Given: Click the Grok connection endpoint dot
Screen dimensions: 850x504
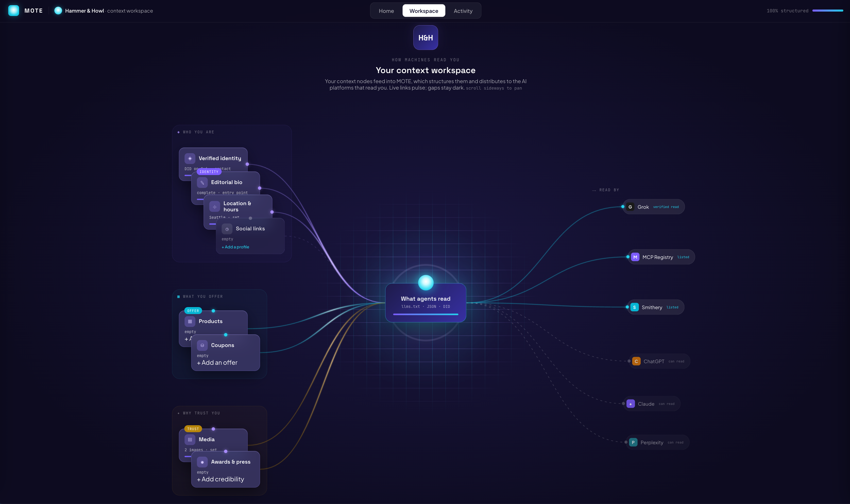Looking at the screenshot, I should (623, 206).
